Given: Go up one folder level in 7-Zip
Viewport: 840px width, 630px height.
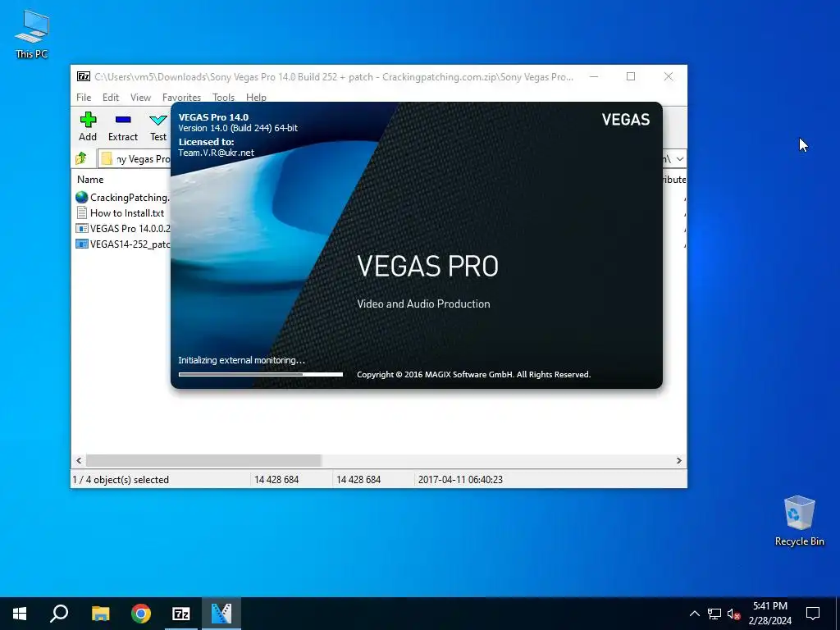Looking at the screenshot, I should click(81, 158).
